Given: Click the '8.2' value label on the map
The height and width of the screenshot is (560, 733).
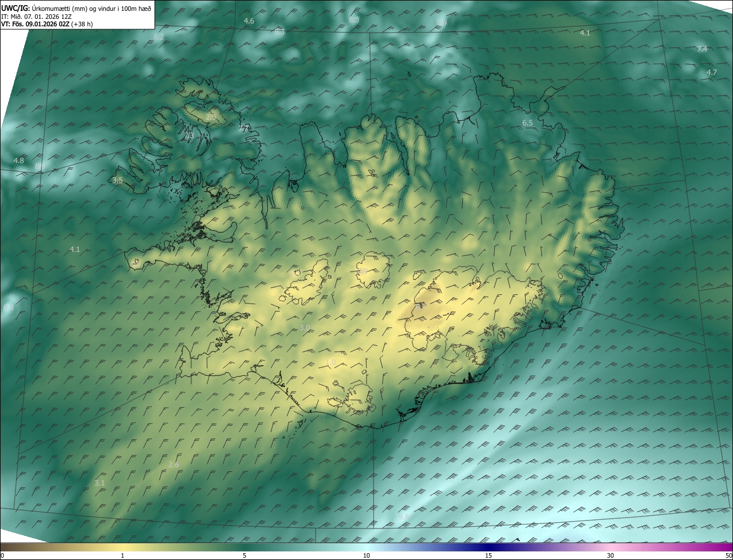Looking at the screenshot, I should [159, 37].
